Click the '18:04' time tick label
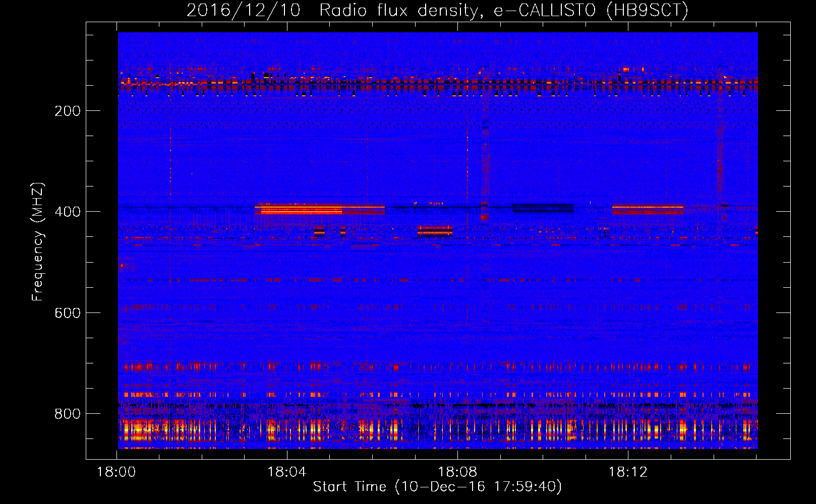The width and height of the screenshot is (816, 504). [x=287, y=472]
